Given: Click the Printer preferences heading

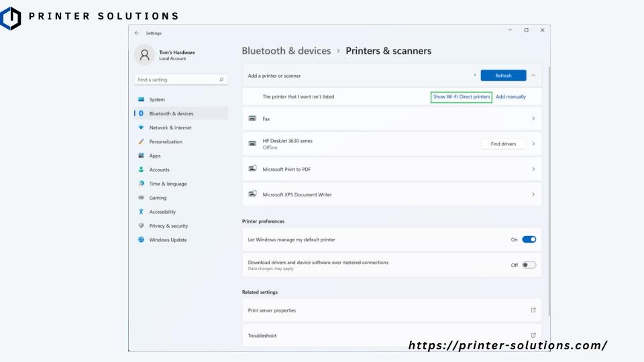Looking at the screenshot, I should (263, 221).
